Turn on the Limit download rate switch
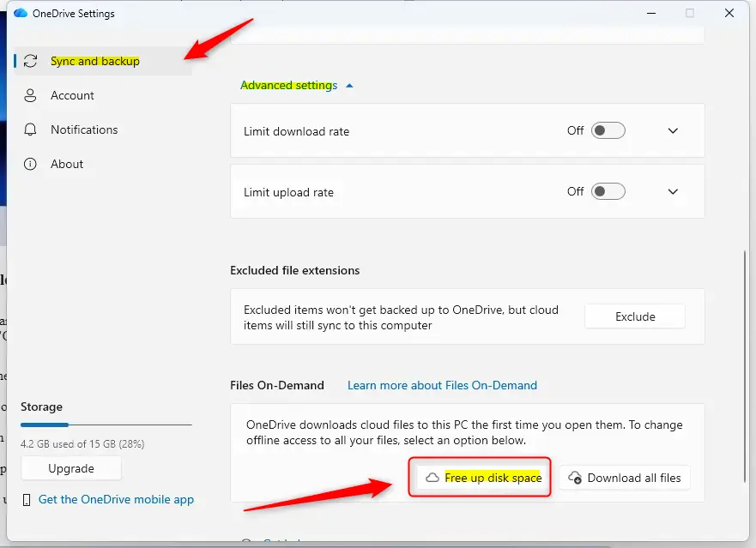The width and height of the screenshot is (756, 548). click(x=608, y=130)
